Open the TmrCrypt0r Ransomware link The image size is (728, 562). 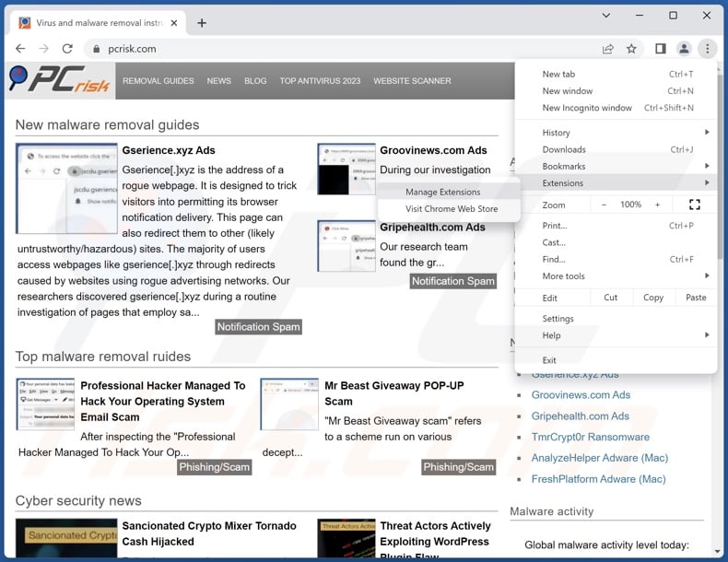click(590, 437)
